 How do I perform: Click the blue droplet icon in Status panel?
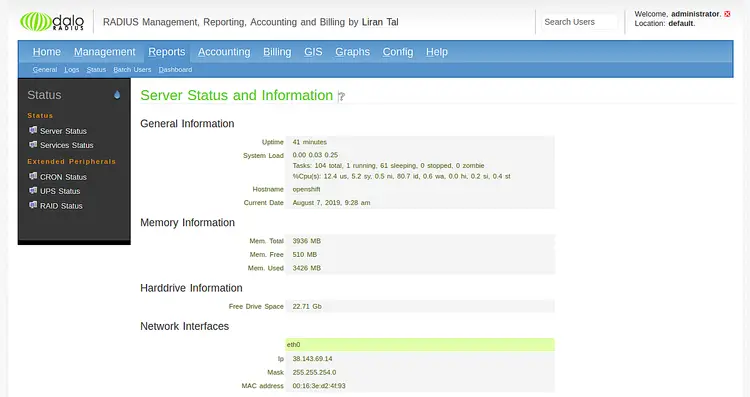pos(117,95)
